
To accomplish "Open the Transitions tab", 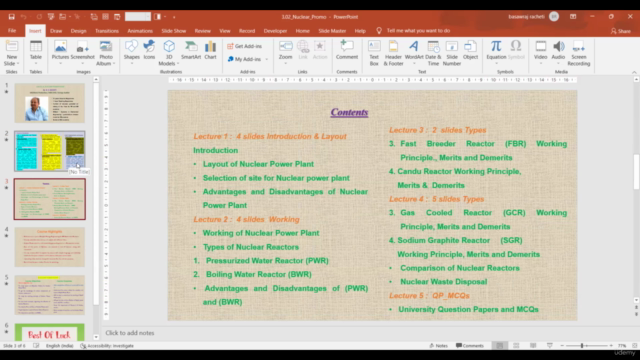I will pos(107,31).
